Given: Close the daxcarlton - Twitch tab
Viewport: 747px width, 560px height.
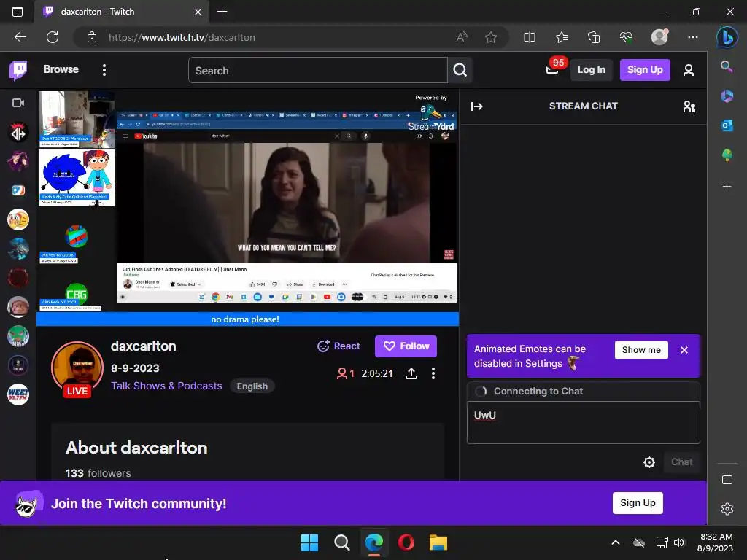Looking at the screenshot, I should (198, 12).
